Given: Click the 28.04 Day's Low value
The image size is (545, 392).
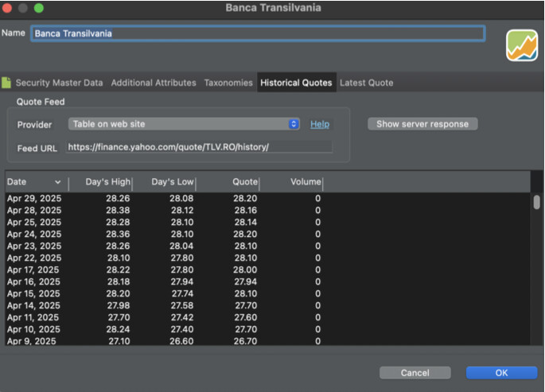Looking at the screenshot, I should pos(181,246).
